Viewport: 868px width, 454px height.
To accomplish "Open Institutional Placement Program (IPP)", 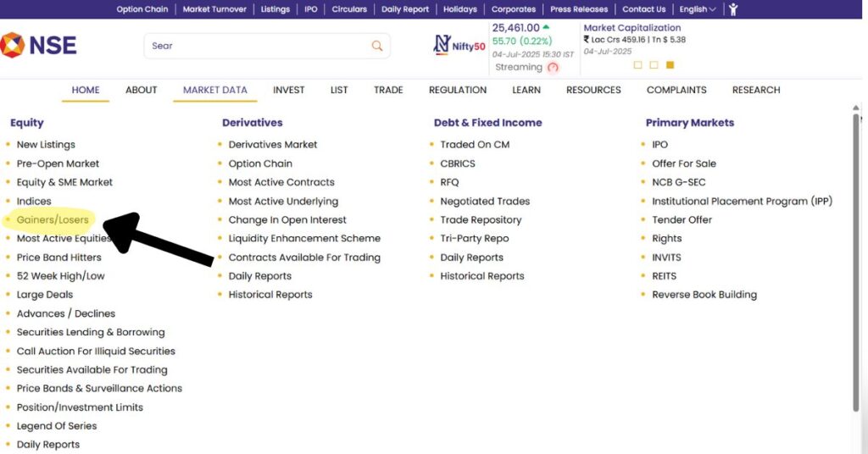I will [x=743, y=202].
